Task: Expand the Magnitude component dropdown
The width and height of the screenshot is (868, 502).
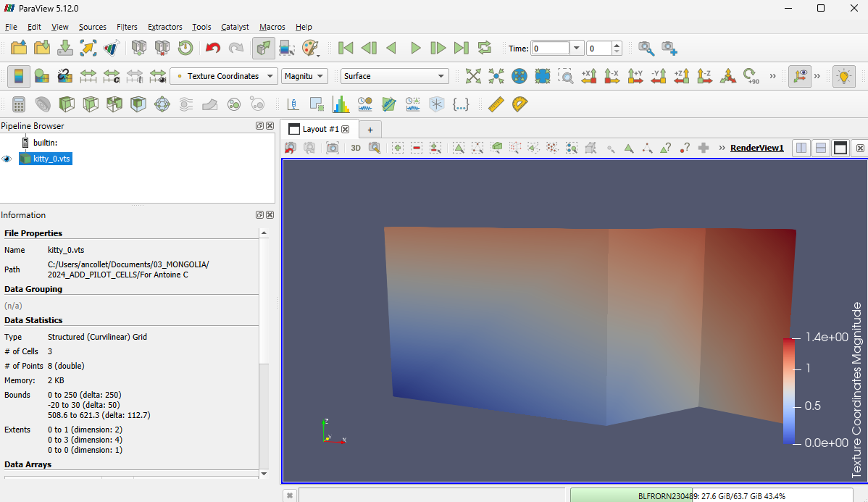Action: [304, 76]
